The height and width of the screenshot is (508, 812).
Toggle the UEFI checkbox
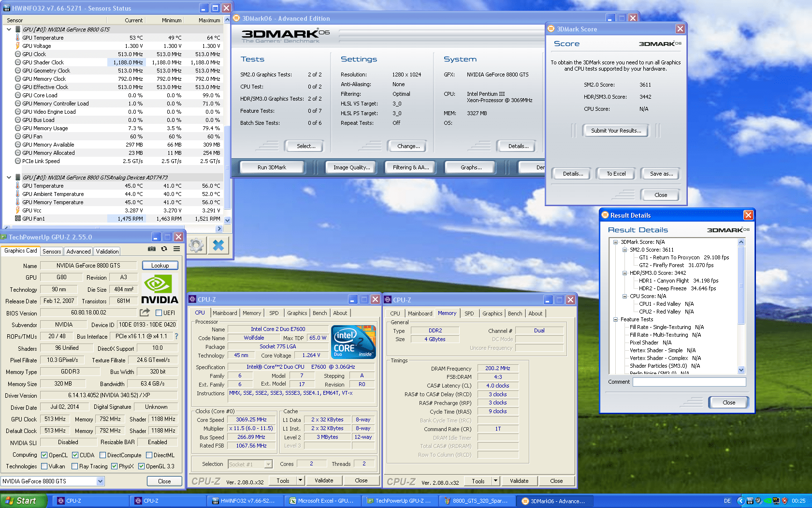coord(159,313)
